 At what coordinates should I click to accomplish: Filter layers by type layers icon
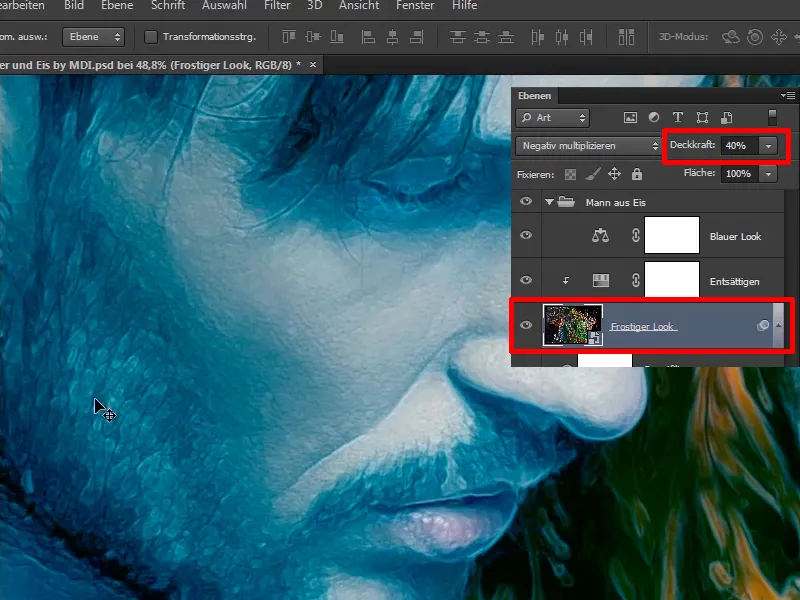(x=678, y=117)
